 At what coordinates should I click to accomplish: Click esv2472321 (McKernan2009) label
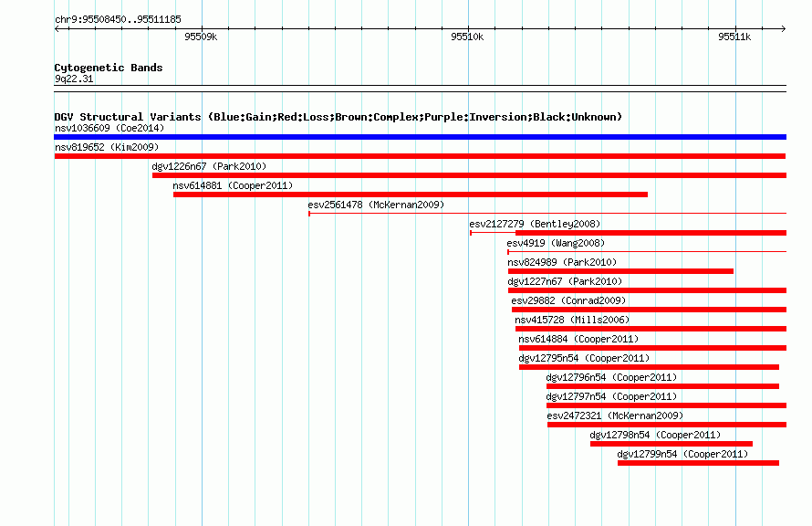(615, 416)
